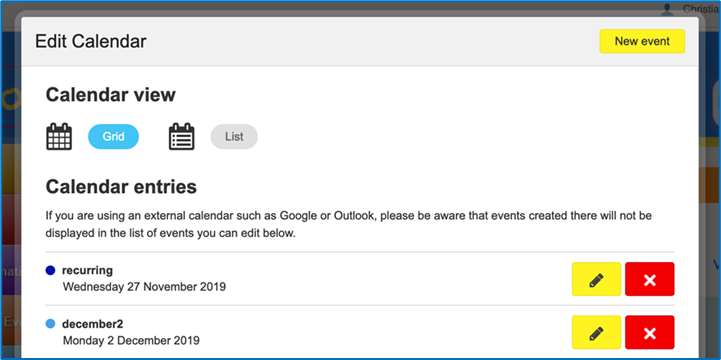This screenshot has height=360, width=721.
Task: Select the list calendar icon
Action: [182, 137]
